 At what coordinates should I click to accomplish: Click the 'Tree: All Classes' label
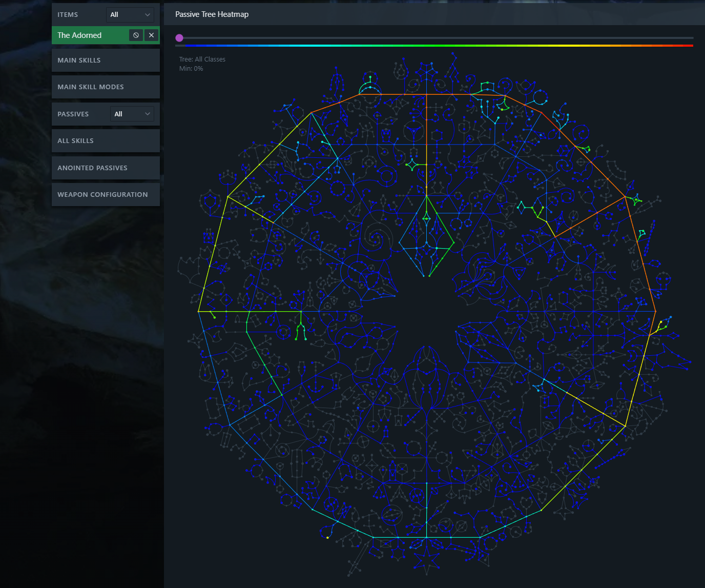(202, 59)
